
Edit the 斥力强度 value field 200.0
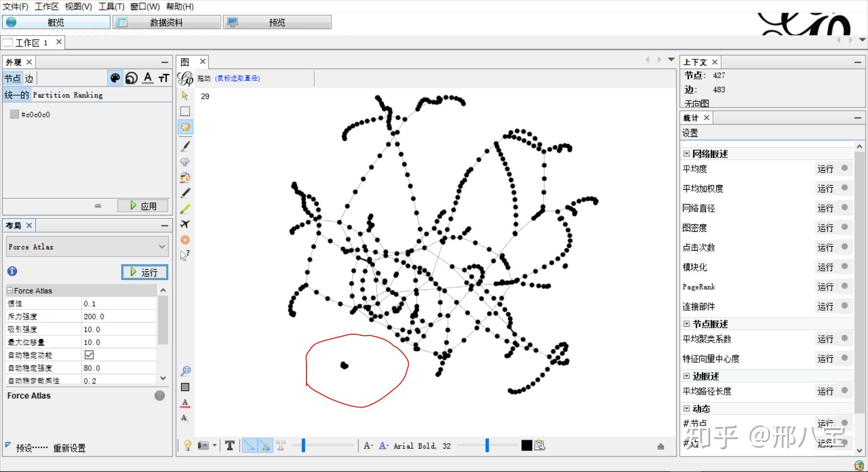[119, 317]
